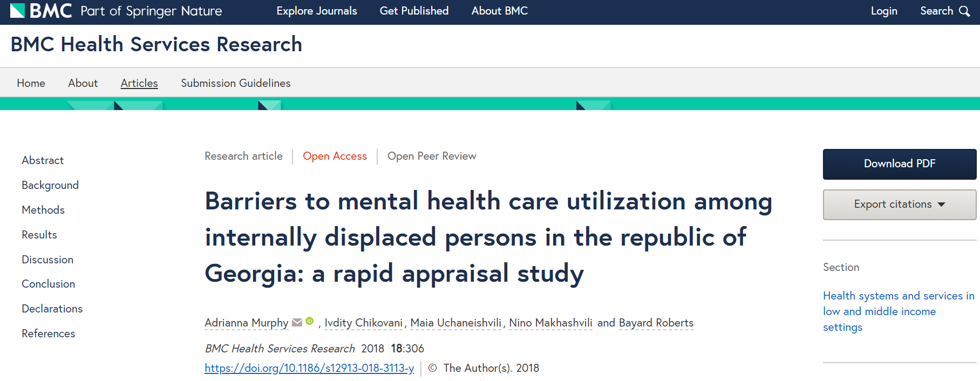Expand the Export citations dropdown

coord(899,205)
